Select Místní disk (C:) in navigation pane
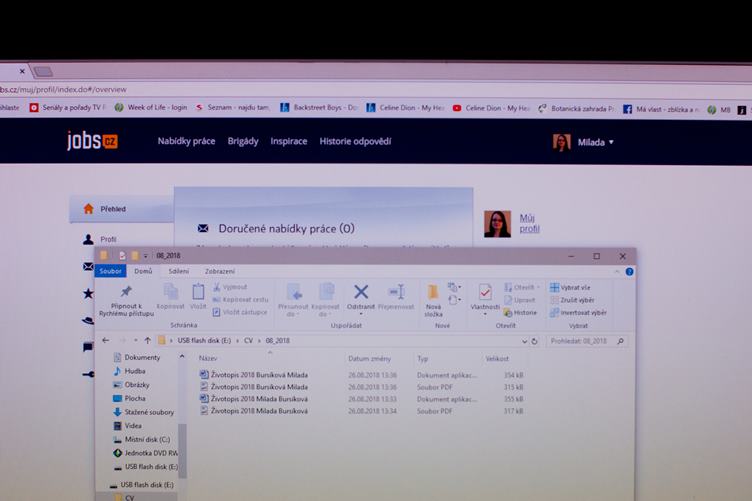Image resolution: width=752 pixels, height=501 pixels. (x=141, y=439)
